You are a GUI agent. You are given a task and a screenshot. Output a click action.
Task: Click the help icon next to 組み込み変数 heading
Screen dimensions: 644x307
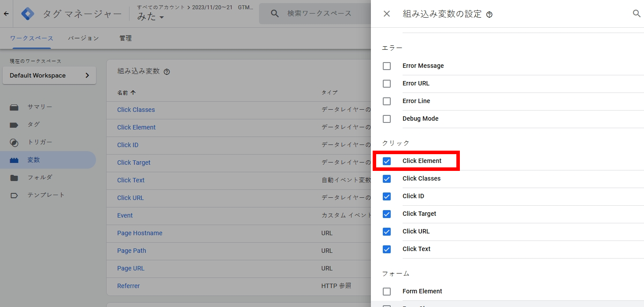167,72
